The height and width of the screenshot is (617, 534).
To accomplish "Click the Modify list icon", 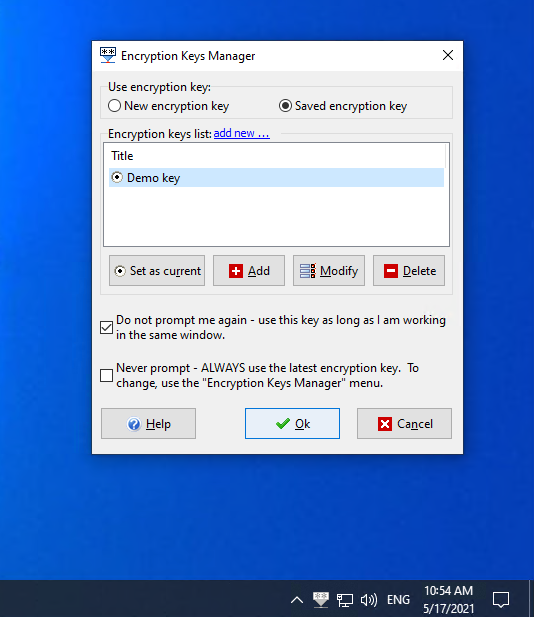I will click(x=308, y=271).
